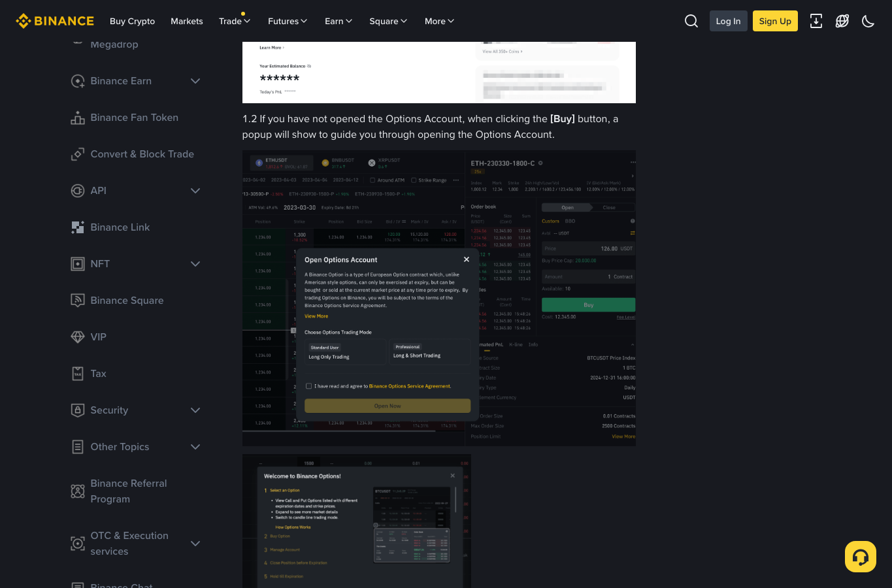Image resolution: width=892 pixels, height=588 pixels.
Task: Click the Welcome to Binance Options screenshot
Action: coord(357,521)
